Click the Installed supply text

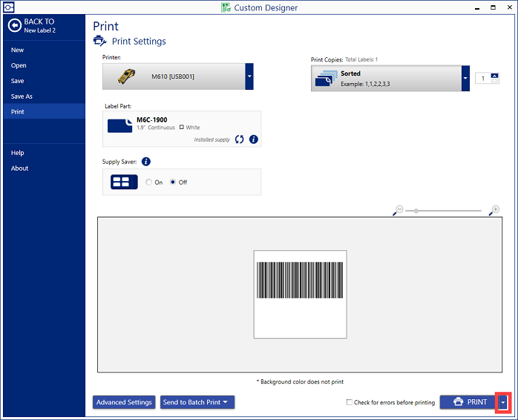pos(212,140)
